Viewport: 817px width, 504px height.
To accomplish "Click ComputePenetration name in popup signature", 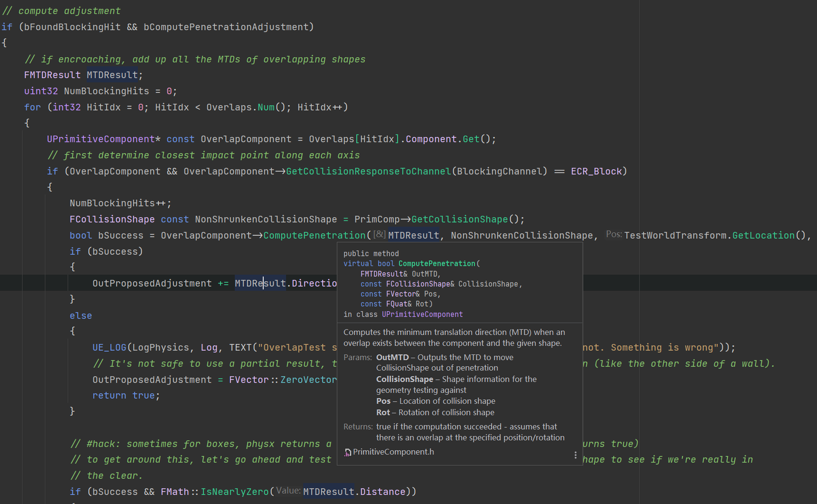I will click(437, 263).
